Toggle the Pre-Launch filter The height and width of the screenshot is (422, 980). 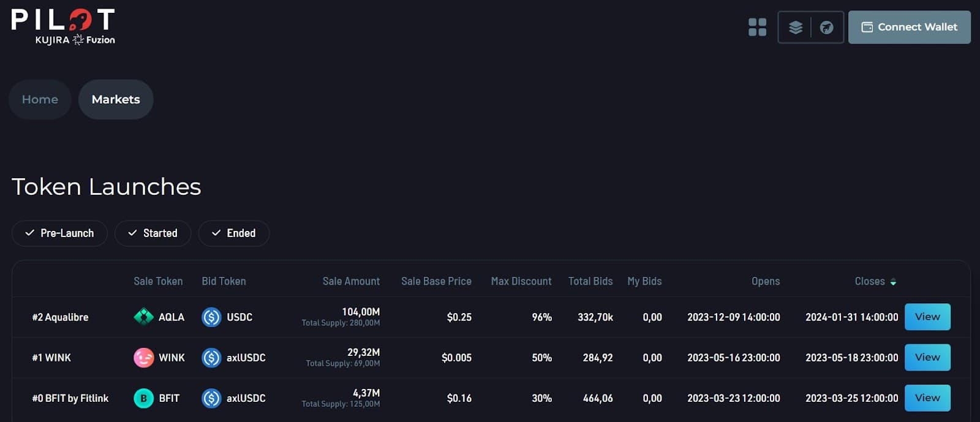click(59, 233)
